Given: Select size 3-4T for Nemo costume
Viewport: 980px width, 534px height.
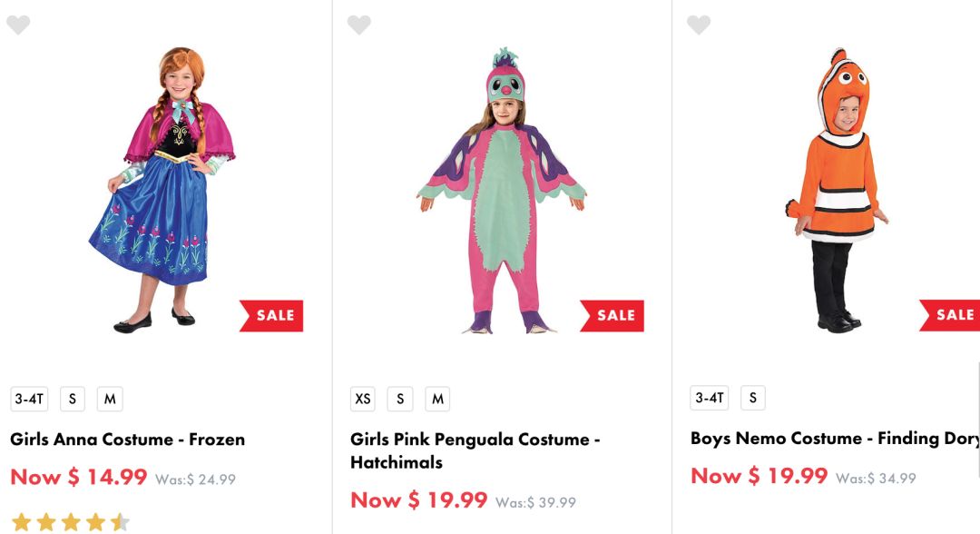Looking at the screenshot, I should coord(710,398).
